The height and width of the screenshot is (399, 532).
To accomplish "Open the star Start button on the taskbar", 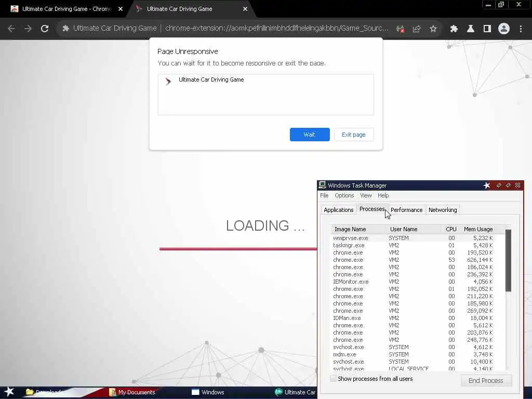I will point(9,392).
